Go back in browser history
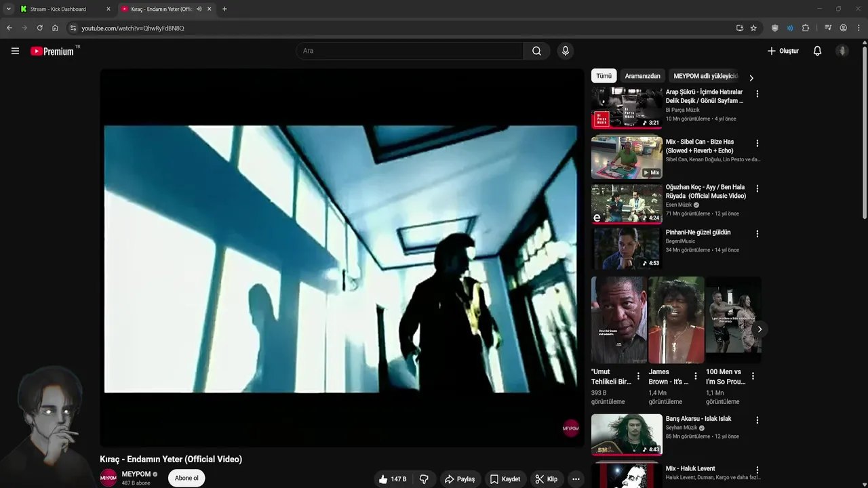The width and height of the screenshot is (868, 488). coord(9,28)
